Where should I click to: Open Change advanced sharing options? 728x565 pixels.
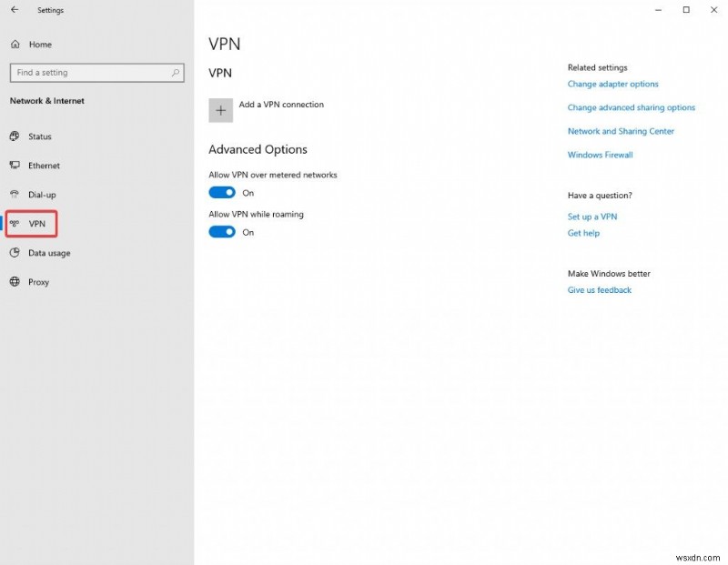(632, 107)
